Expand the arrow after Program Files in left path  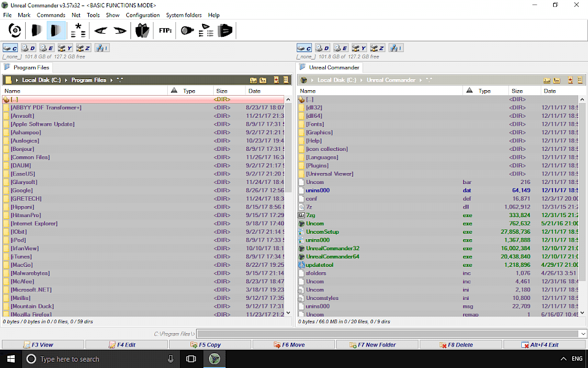pyautogui.click(x=111, y=80)
